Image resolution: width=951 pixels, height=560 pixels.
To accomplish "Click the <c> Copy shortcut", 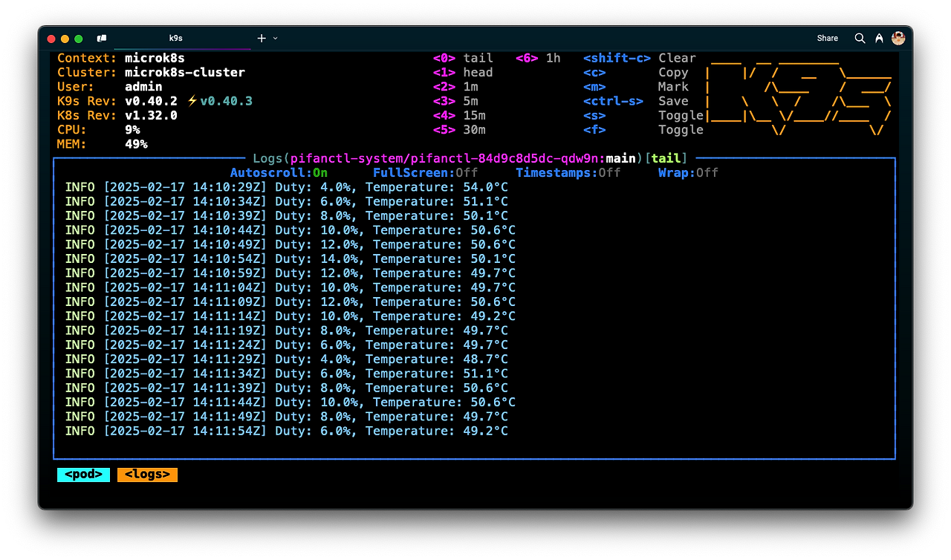I will point(636,72).
